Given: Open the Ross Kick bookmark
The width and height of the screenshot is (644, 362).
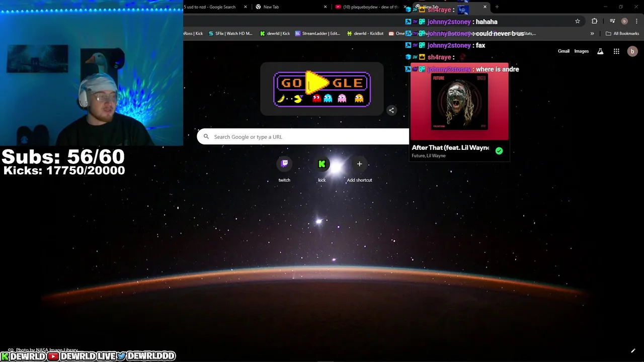Looking at the screenshot, I should pyautogui.click(x=193, y=34).
